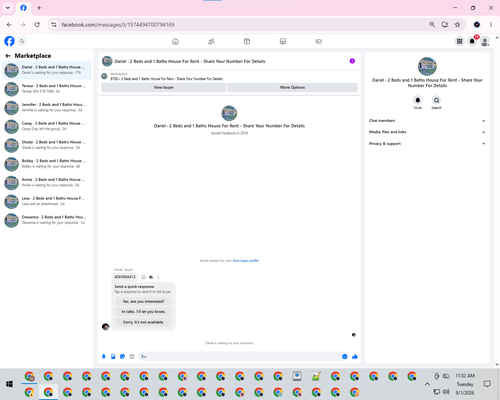Open Annie's conversation in the chat list
Screen dimensions: 500x400
[x=47, y=183]
